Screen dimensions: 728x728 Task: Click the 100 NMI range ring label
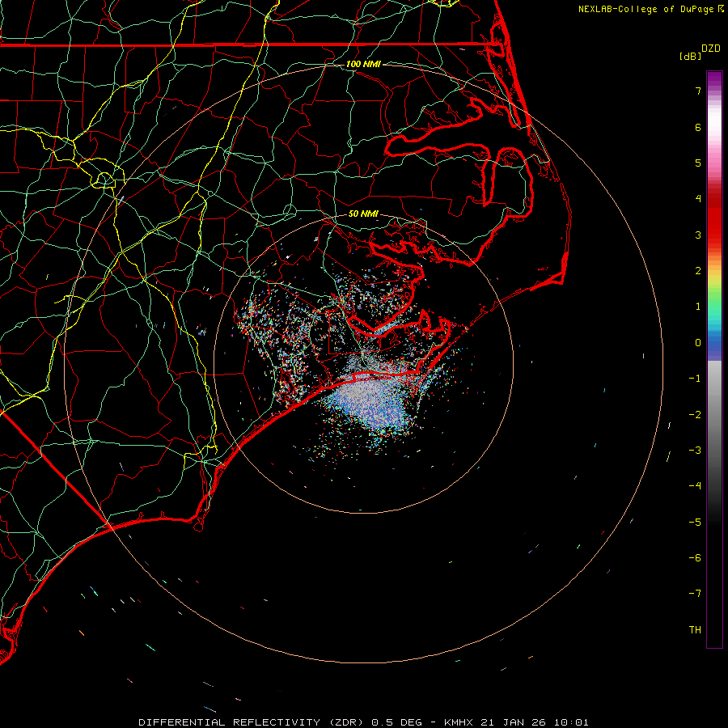(x=363, y=64)
